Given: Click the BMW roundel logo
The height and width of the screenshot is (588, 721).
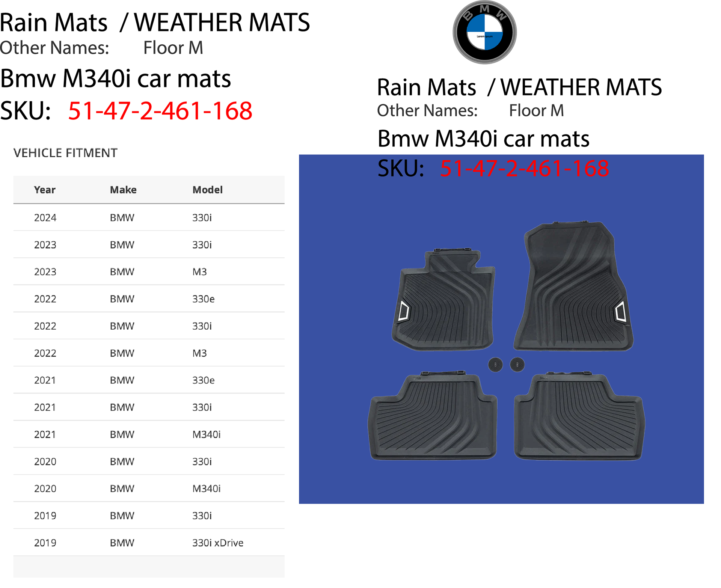Looking at the screenshot, I should tap(484, 32).
